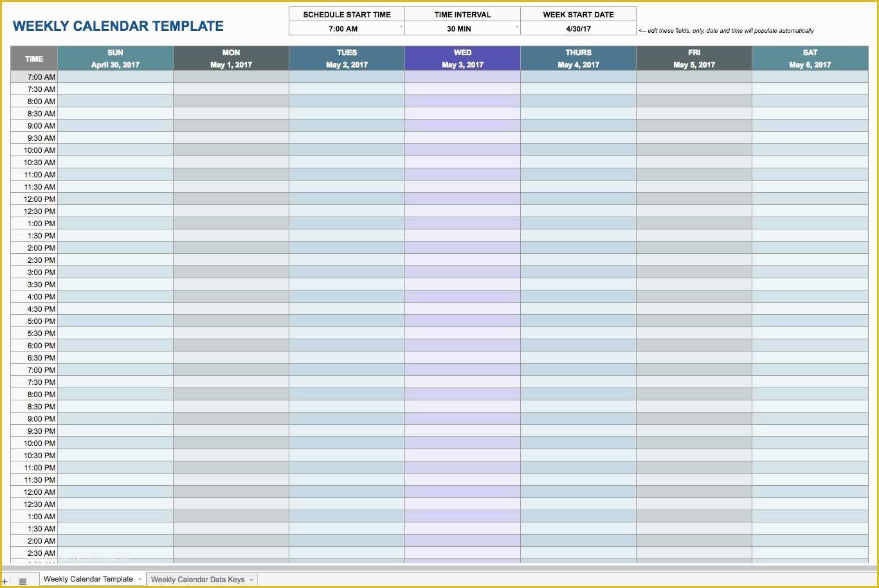Select the THURS column header
Viewport: 879px width, 588px height.
coord(578,53)
